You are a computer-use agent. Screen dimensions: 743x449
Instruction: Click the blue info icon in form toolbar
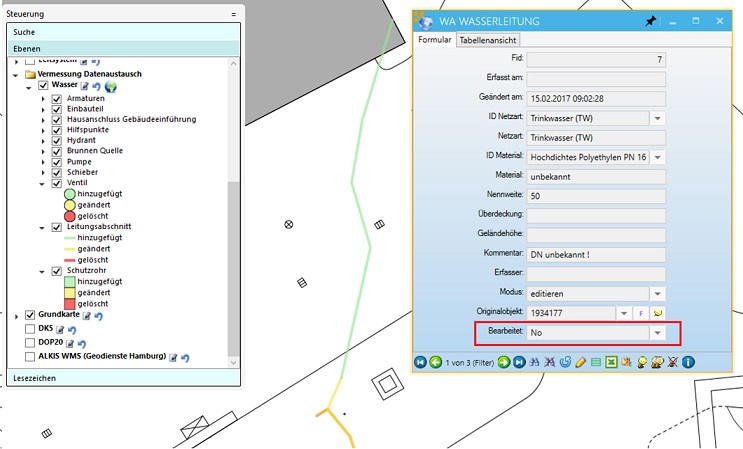click(x=688, y=361)
